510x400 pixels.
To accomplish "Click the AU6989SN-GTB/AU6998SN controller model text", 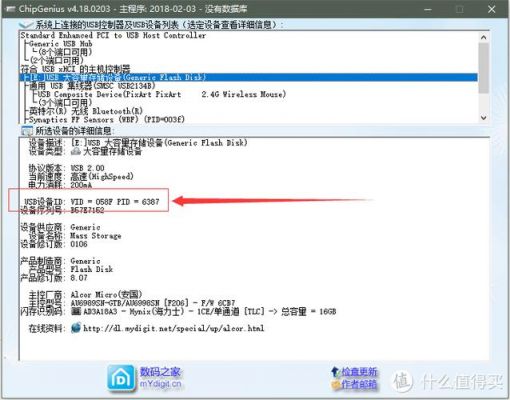I will click(115, 303).
